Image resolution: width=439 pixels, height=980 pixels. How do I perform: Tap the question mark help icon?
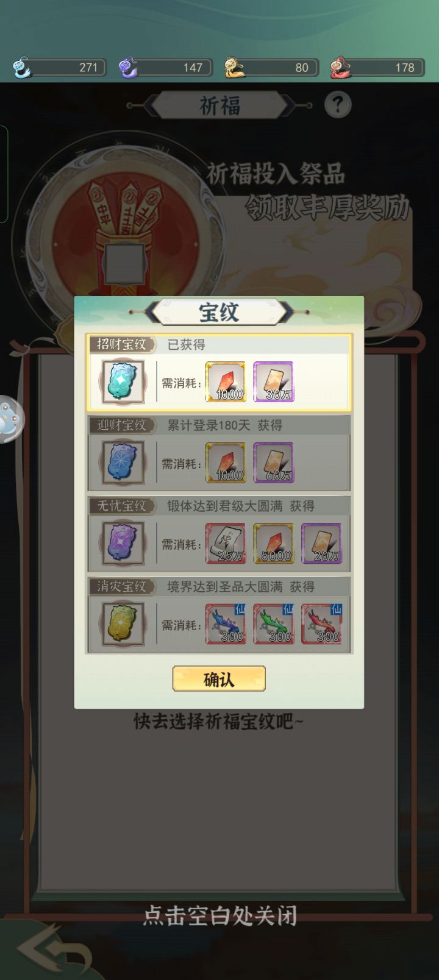click(337, 105)
